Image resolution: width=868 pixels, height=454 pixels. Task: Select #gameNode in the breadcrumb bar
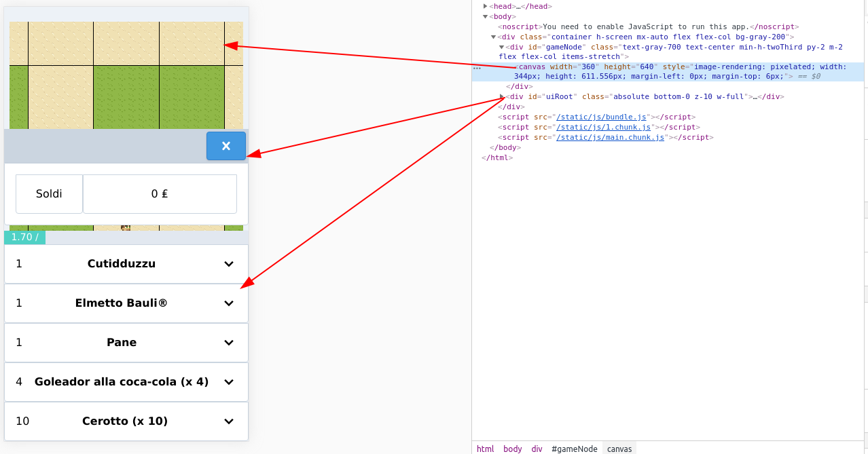point(575,449)
